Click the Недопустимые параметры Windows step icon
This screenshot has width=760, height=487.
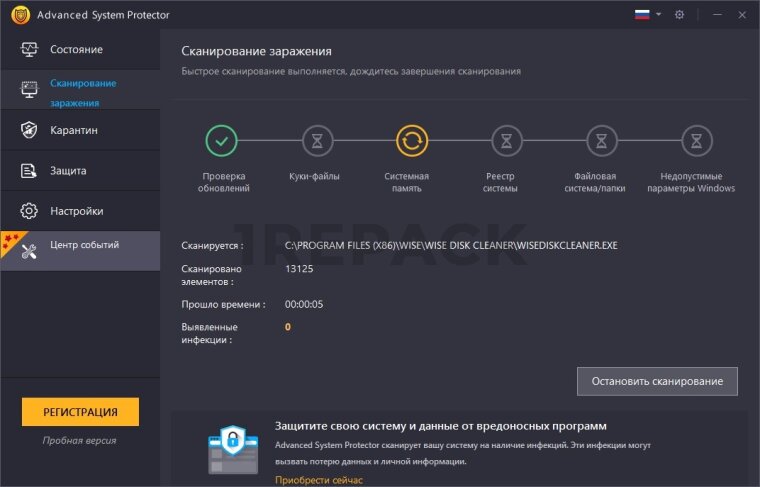[x=696, y=141]
